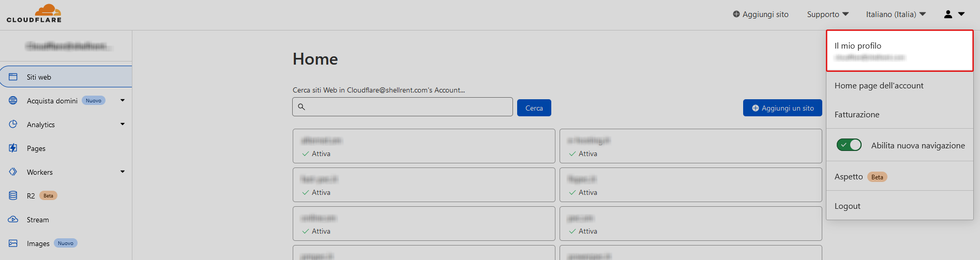The image size is (980, 260).
Task: Click the user profile avatar icon
Action: tap(948, 14)
